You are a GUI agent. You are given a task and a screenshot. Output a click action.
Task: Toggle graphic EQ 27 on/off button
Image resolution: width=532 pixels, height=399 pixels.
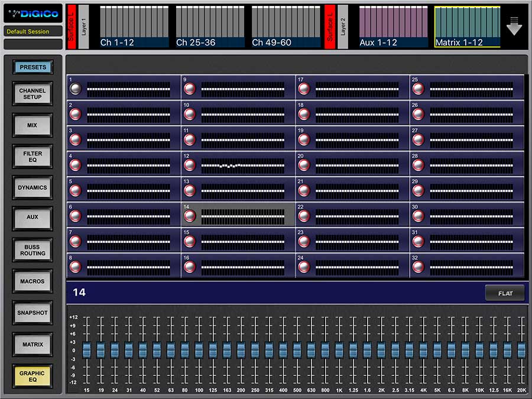(x=419, y=140)
